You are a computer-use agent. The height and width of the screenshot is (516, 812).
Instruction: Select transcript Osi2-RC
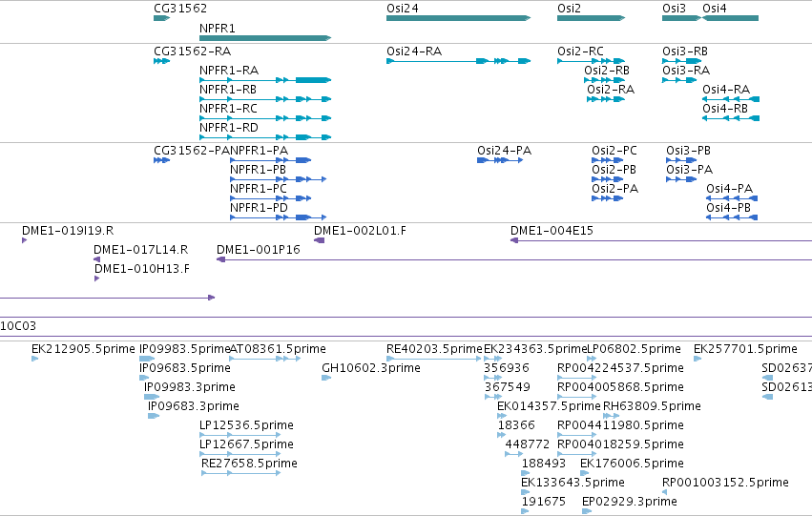tap(591, 61)
